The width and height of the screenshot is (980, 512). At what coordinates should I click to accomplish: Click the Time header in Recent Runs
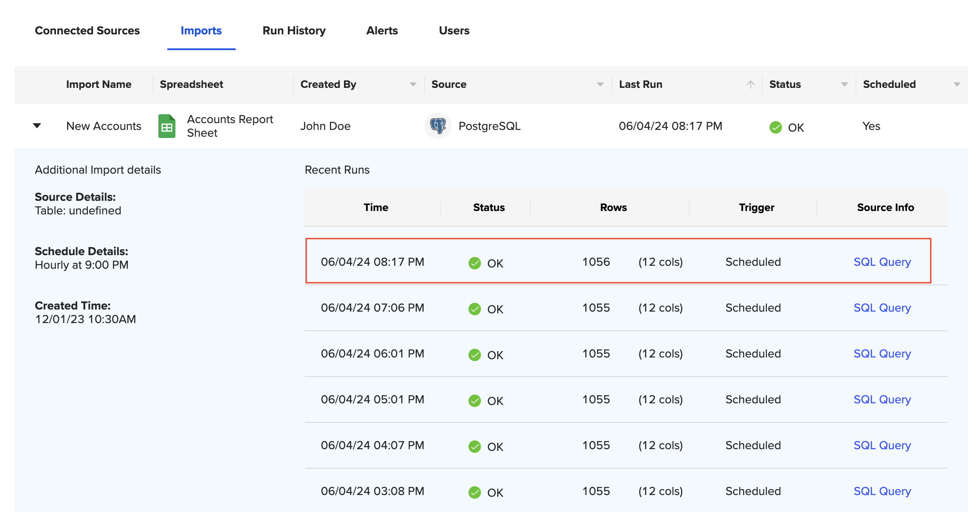tap(376, 208)
